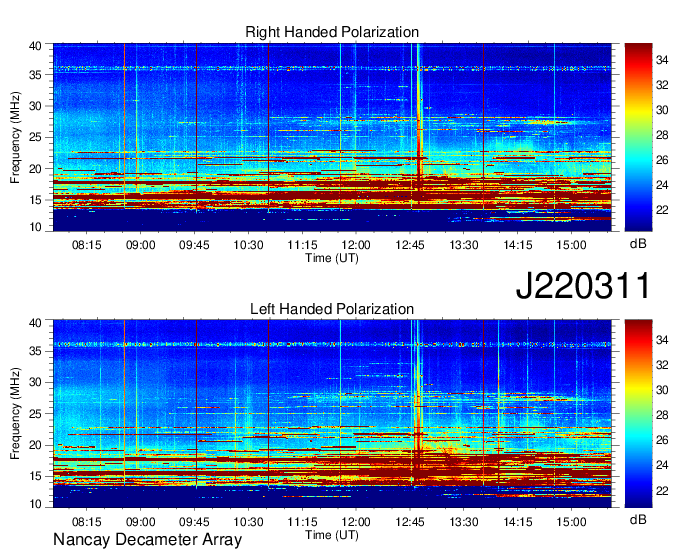The image size is (680, 552).
Task: Click the 40 MHz tick on the upper frequency axis
Action: click(35, 46)
